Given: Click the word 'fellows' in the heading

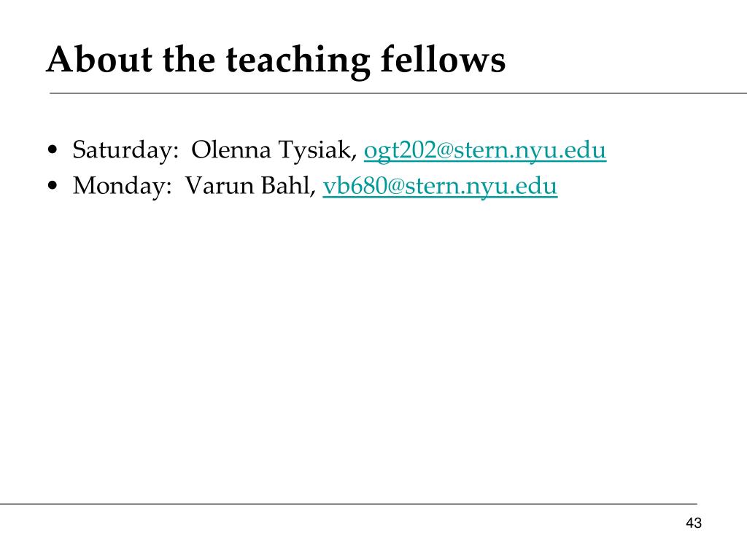Looking at the screenshot, I should tap(443, 60).
